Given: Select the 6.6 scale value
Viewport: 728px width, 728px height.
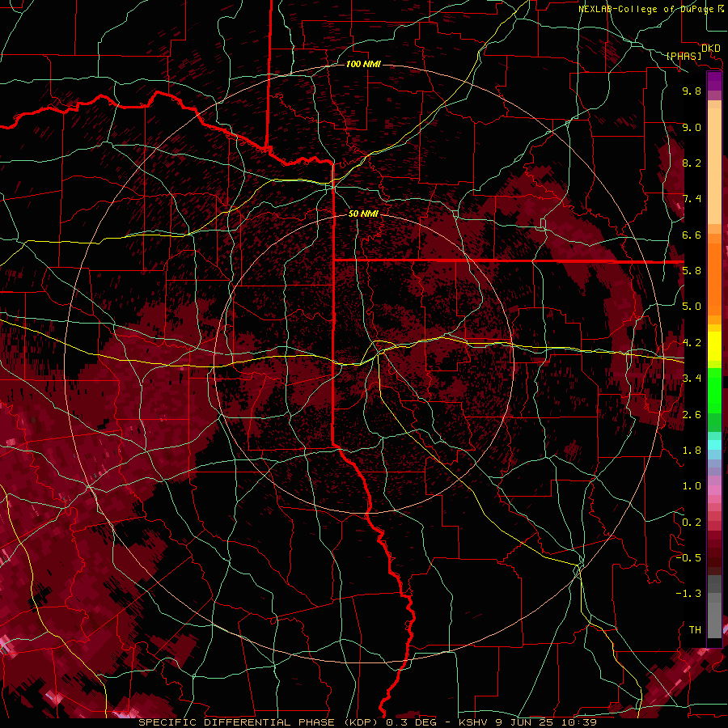Looking at the screenshot, I should point(692,235).
